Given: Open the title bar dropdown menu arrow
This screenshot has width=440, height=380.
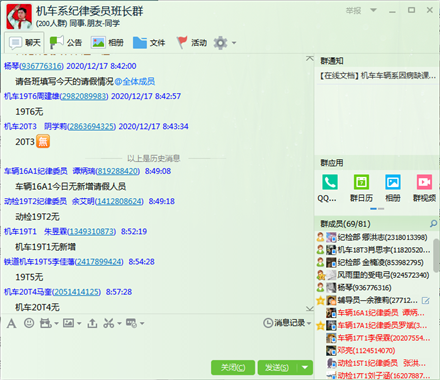Looking at the screenshot, I should [374, 10].
